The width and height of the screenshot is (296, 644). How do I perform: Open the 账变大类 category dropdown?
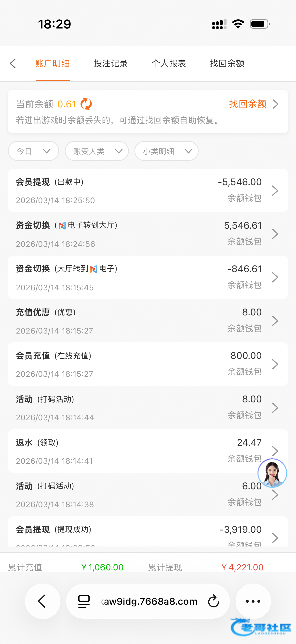[x=97, y=151]
